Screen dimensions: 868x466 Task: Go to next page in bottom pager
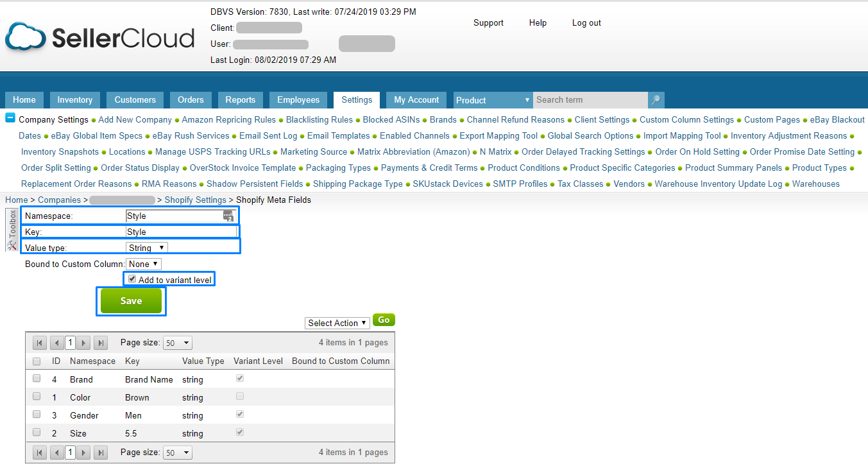(x=84, y=453)
